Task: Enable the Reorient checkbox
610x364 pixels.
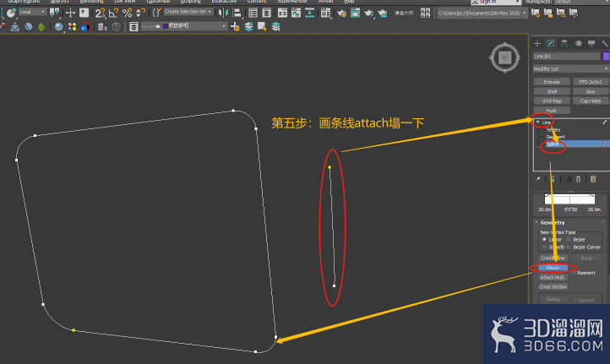Action: click(575, 273)
